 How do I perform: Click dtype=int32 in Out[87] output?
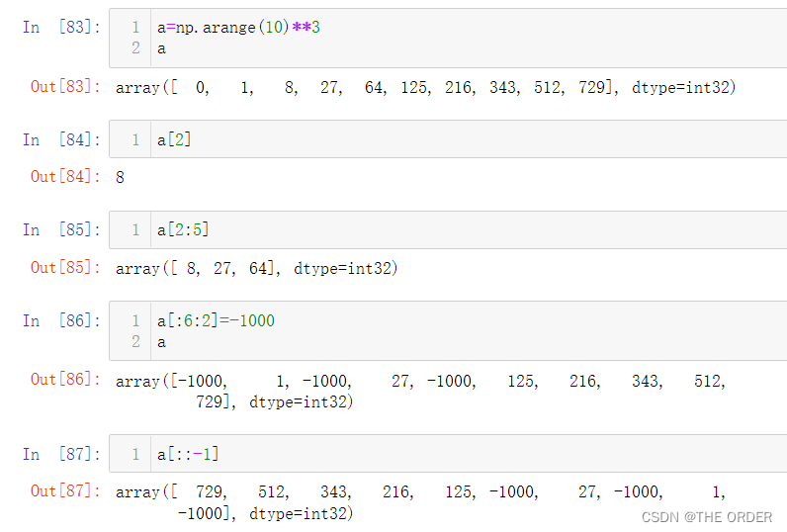coord(298,513)
